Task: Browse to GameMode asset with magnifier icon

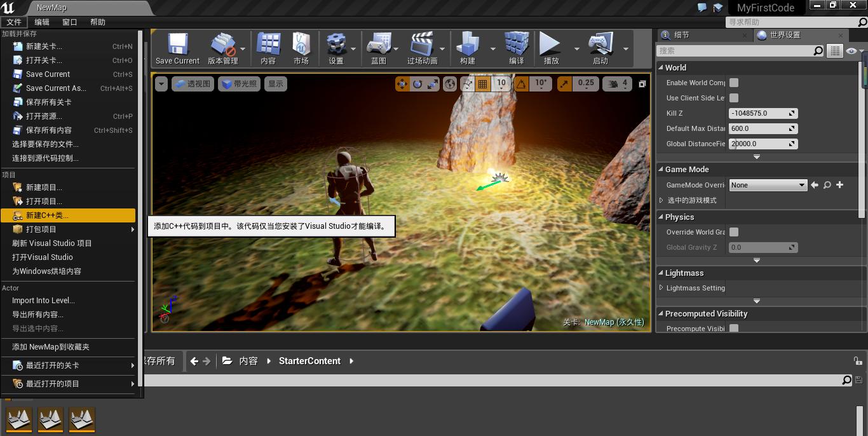Action: pyautogui.click(x=827, y=185)
